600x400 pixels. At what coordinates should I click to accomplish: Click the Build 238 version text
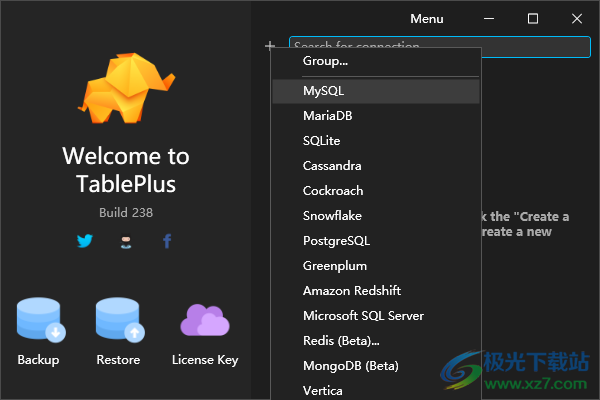(126, 213)
